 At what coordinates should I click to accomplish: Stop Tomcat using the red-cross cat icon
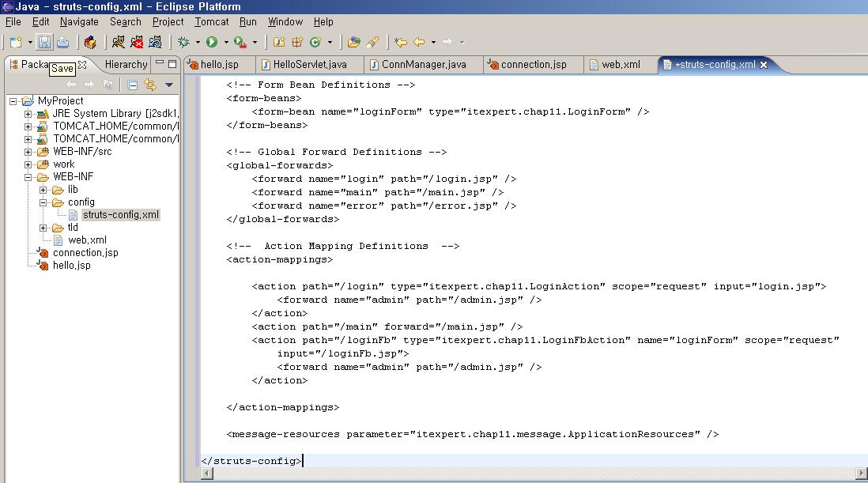click(x=138, y=42)
